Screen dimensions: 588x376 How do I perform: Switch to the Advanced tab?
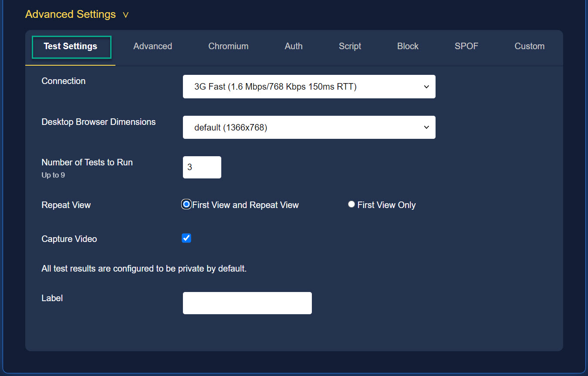pyautogui.click(x=152, y=46)
